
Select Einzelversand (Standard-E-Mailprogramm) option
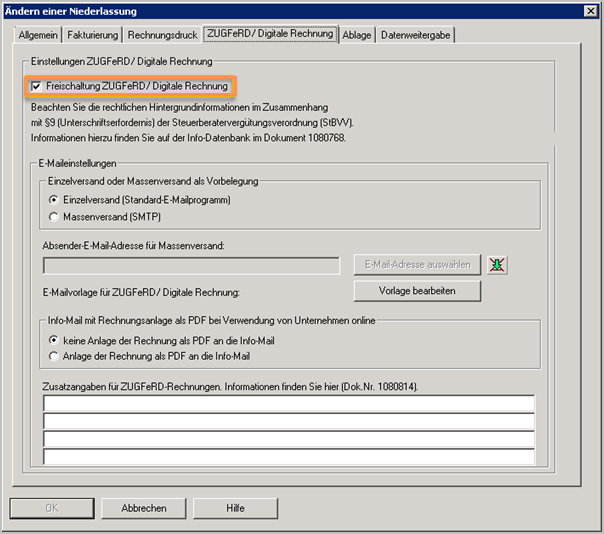pos(54,200)
